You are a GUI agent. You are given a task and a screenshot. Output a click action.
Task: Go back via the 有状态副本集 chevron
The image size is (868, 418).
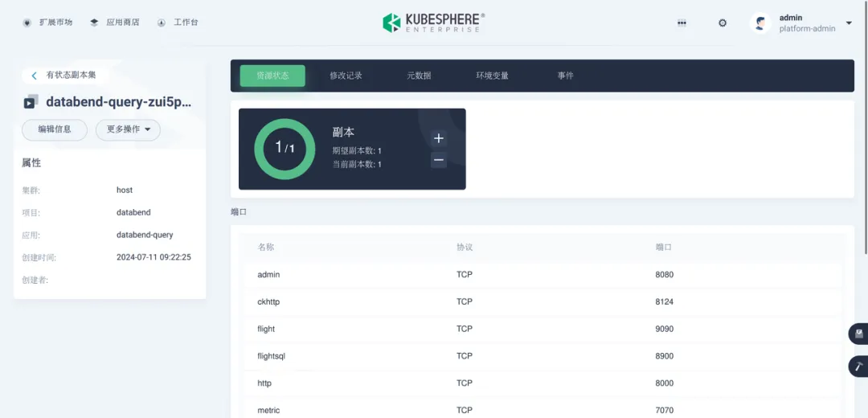[35, 76]
